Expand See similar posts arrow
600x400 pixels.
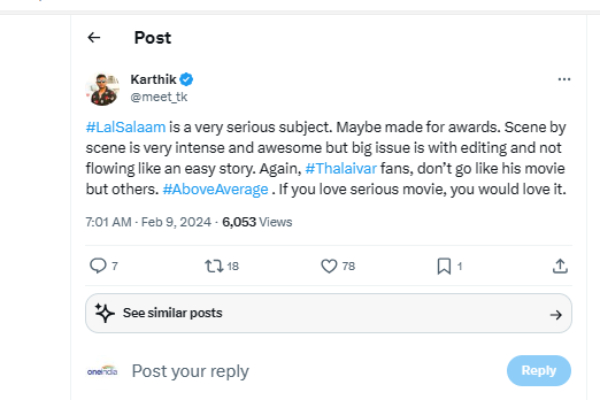pos(556,314)
